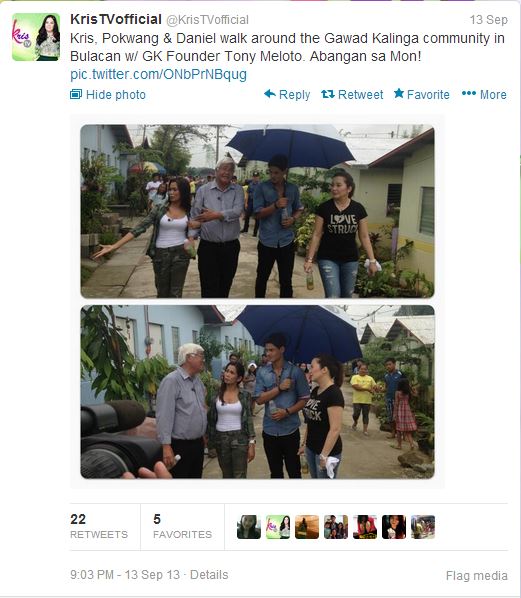The image size is (521, 598).
Task: Click the last avatar in retweeters row
Action: [423, 527]
